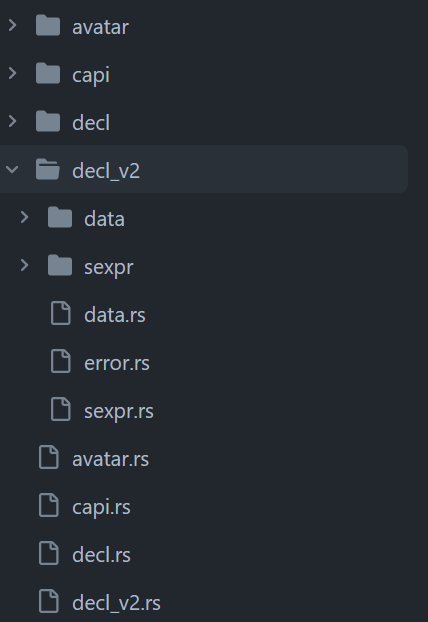The image size is (428, 622).
Task: Open the sexpr.rs file
Action: pos(119,411)
